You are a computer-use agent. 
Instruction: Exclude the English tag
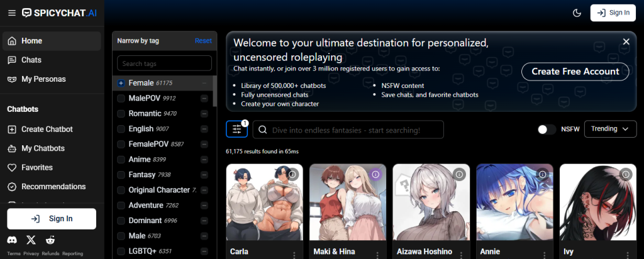[204, 129]
